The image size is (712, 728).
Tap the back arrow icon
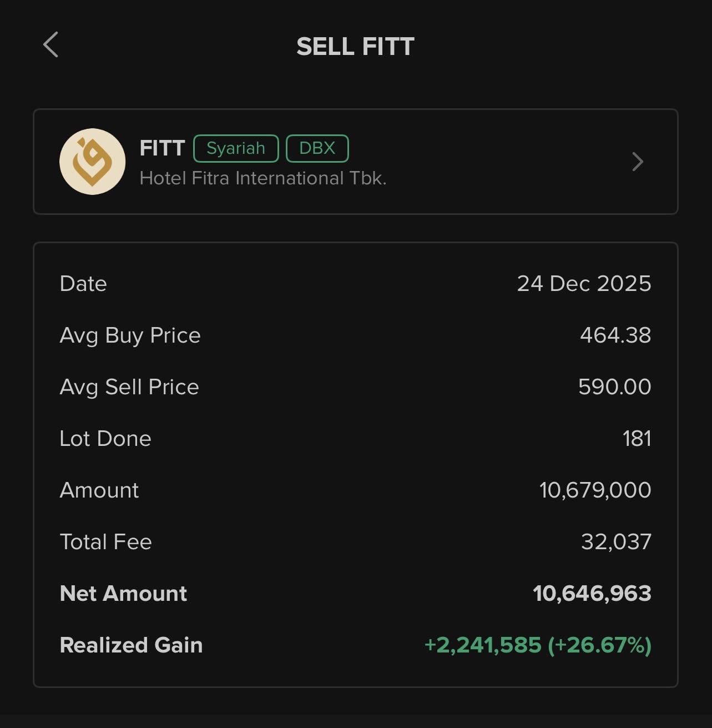51,45
